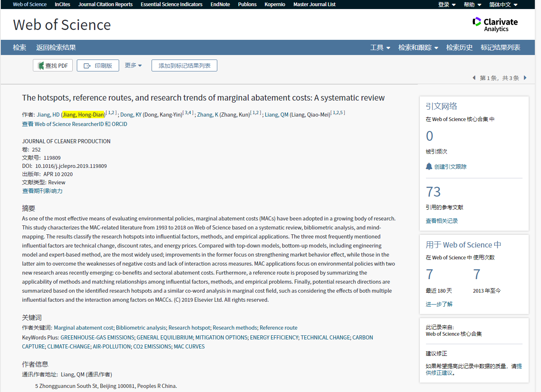Switch to EndNote tab

(220, 5)
